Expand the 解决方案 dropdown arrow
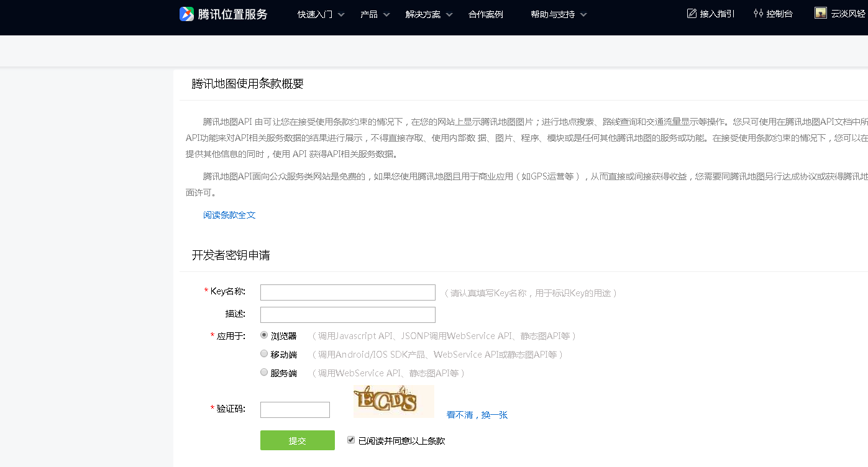Viewport: 868px width, 467px height. [449, 15]
